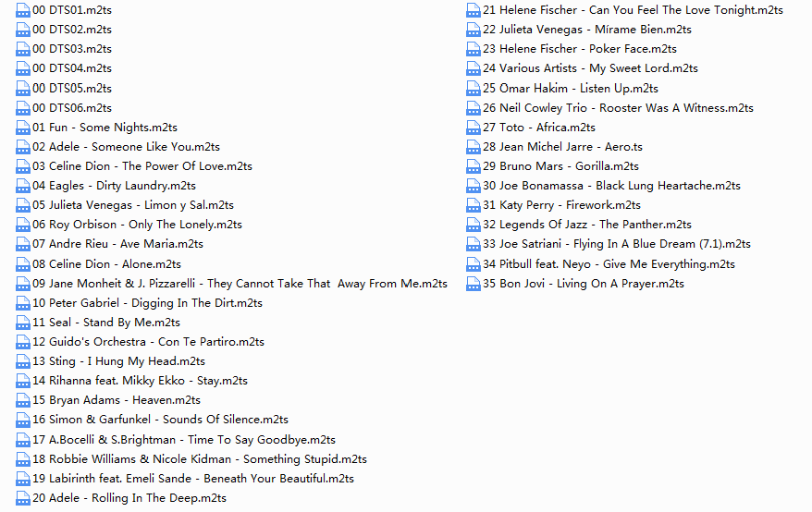812x512 pixels.
Task: Select file name 00 DTS06.m2ts
Action: tap(72, 108)
